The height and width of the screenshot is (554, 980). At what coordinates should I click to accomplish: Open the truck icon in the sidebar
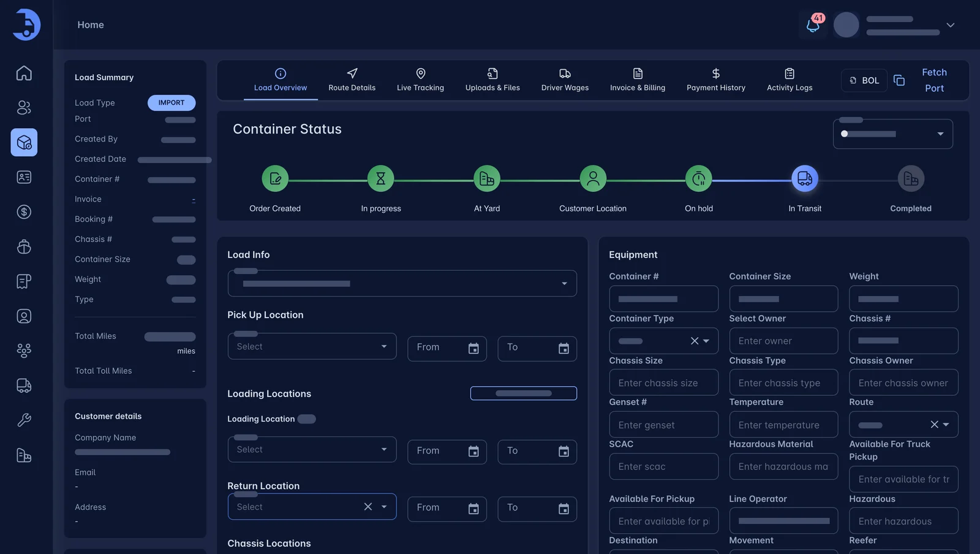coord(24,385)
